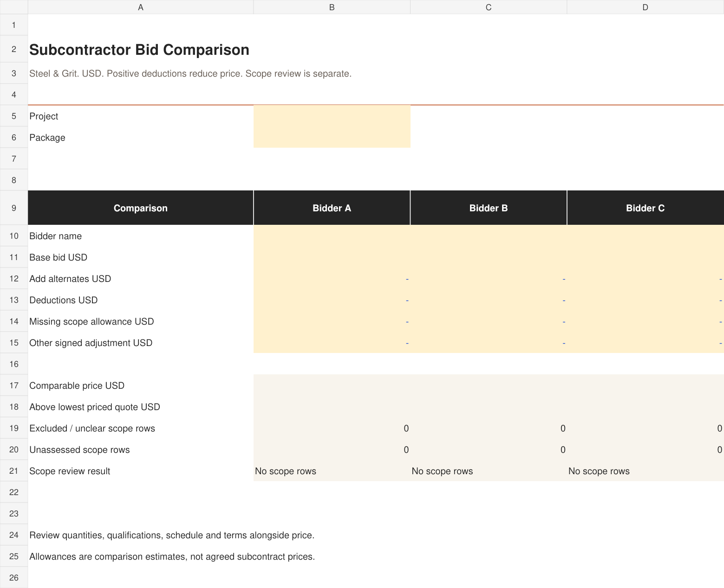Select Bidder A's Bidder name cell

pos(332,236)
